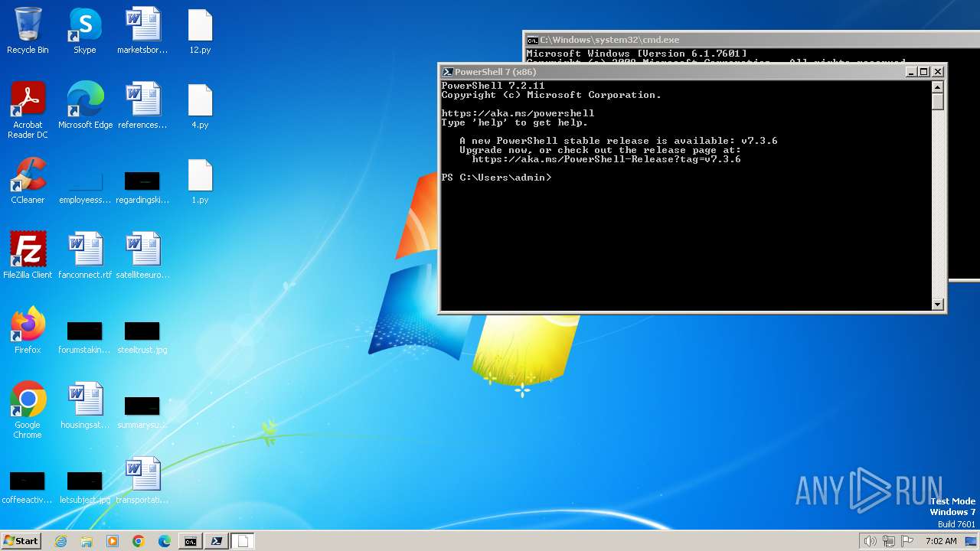Click PowerShell scrollbar down arrow
The width and height of the screenshot is (980, 551).
[938, 305]
